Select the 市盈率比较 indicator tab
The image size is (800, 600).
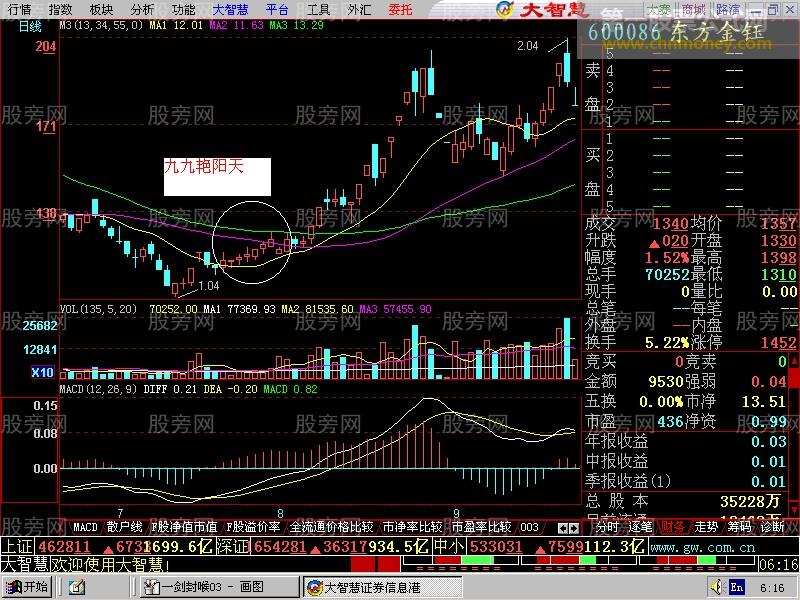coord(481,527)
